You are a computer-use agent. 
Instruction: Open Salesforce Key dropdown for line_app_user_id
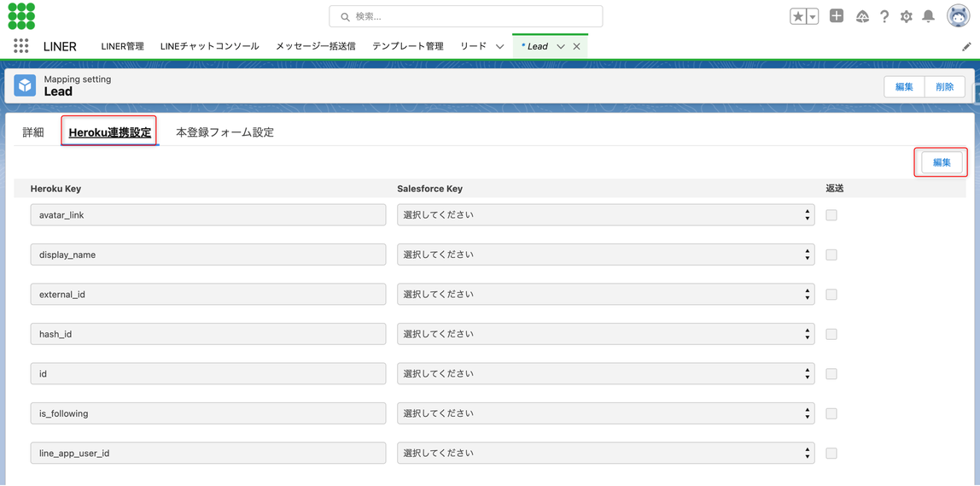[x=605, y=453]
